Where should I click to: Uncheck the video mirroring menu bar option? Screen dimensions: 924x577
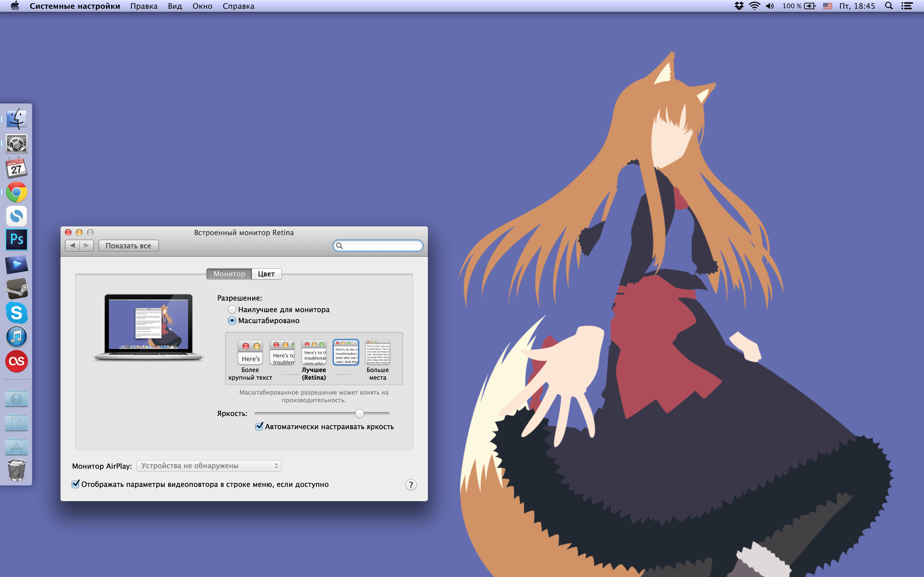[76, 484]
